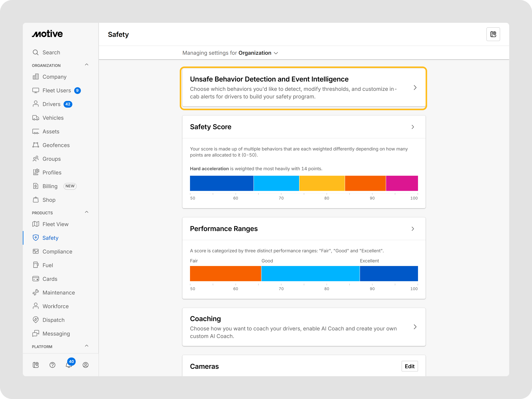The width and height of the screenshot is (532, 399).
Task: Open Vehicles from the sidebar
Action: pyautogui.click(x=53, y=118)
